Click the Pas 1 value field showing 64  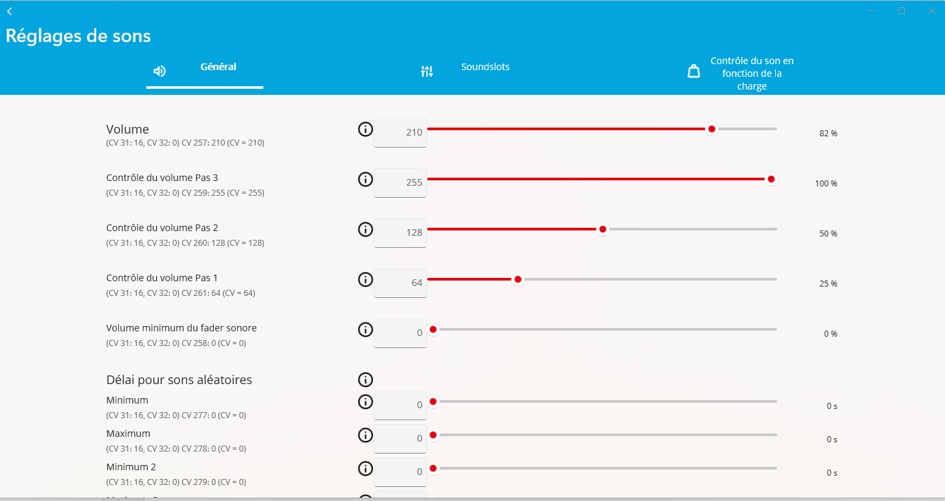tap(400, 283)
